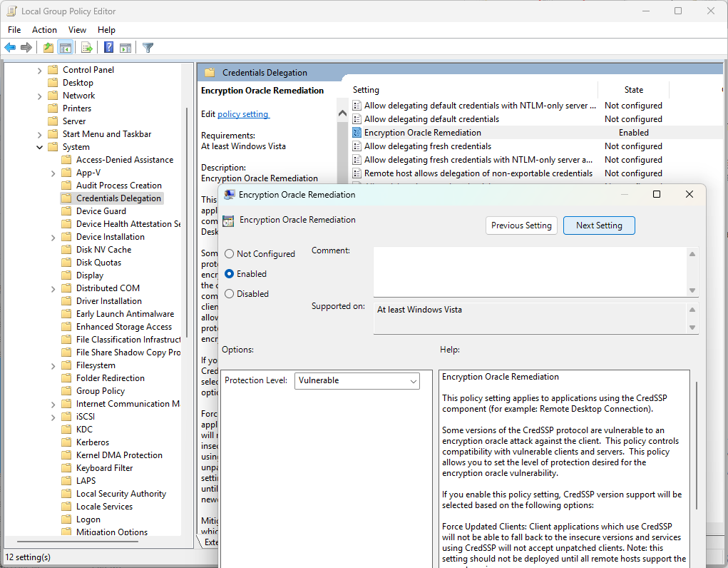Expand the Control Panel tree node
This screenshot has width=728, height=568.
pos(39,71)
